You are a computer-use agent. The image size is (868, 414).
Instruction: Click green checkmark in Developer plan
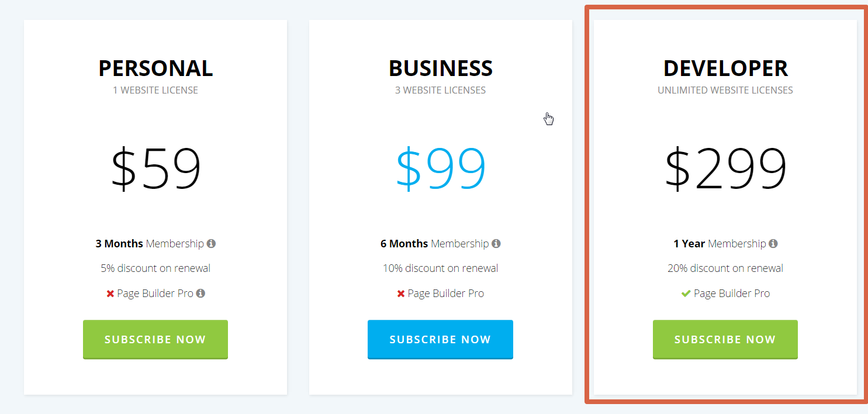pos(686,294)
